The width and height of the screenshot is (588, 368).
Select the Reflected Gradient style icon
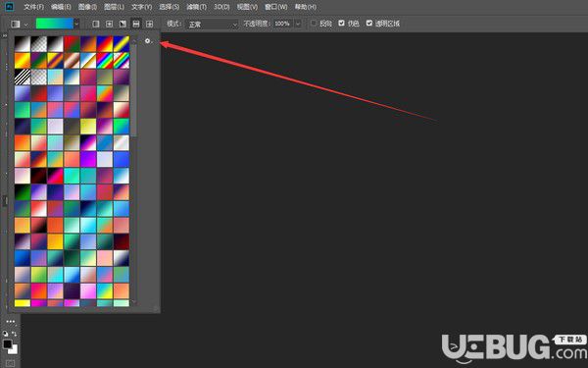point(136,24)
